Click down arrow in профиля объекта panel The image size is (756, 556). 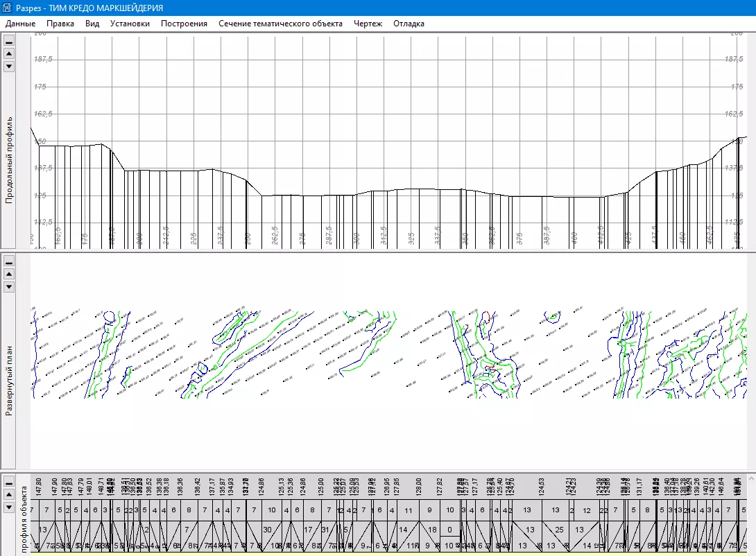[x=9, y=507]
